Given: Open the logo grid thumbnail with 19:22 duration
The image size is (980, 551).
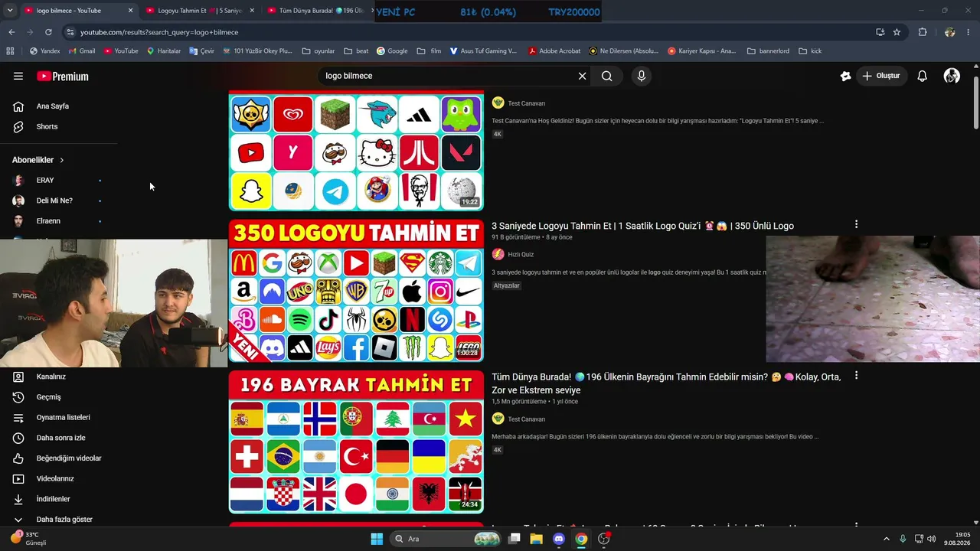Looking at the screenshot, I should click(356, 152).
